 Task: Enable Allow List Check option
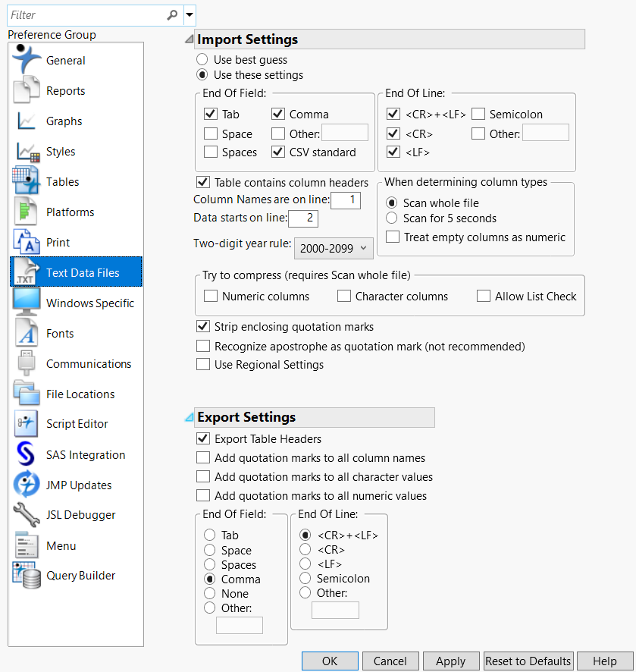point(484,296)
